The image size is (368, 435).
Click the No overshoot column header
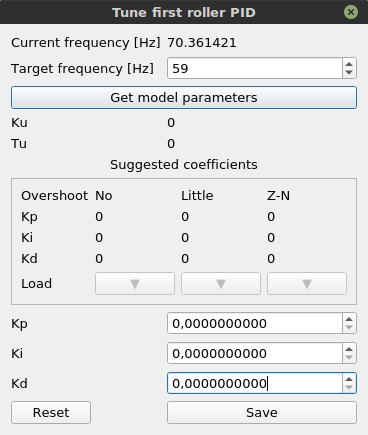click(x=104, y=196)
